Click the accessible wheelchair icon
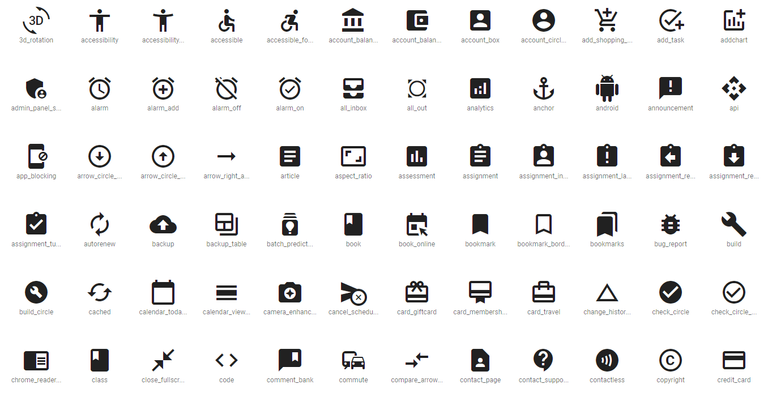Image resolution: width=768 pixels, height=397 pixels. 226,21
